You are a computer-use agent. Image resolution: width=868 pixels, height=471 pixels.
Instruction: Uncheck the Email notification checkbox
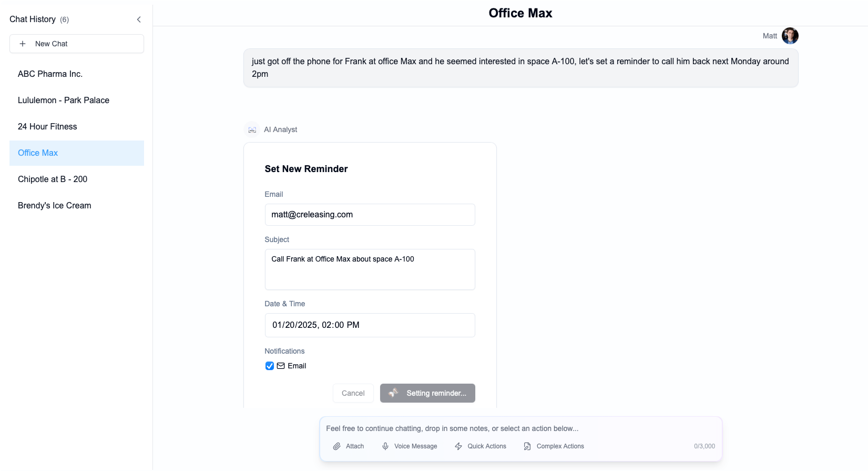point(270,366)
